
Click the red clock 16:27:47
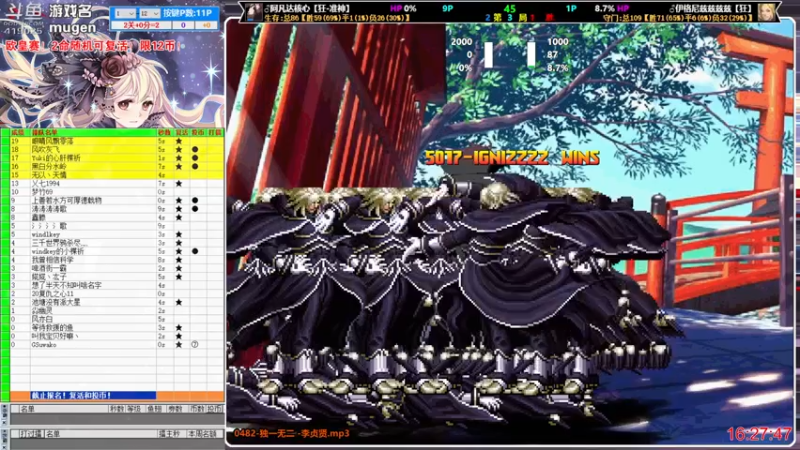tap(760, 434)
